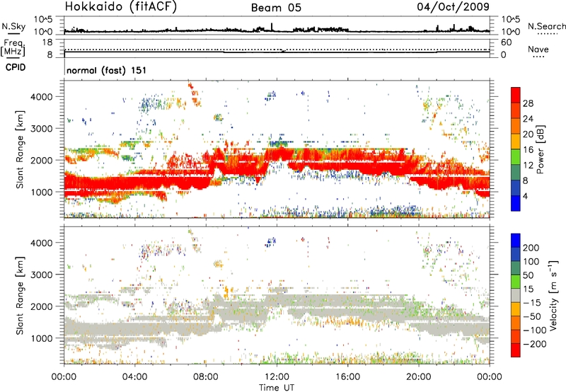Viewport: 566px width, 392px height.
Task: Click the "04:00" time axis label
Action: point(135,377)
